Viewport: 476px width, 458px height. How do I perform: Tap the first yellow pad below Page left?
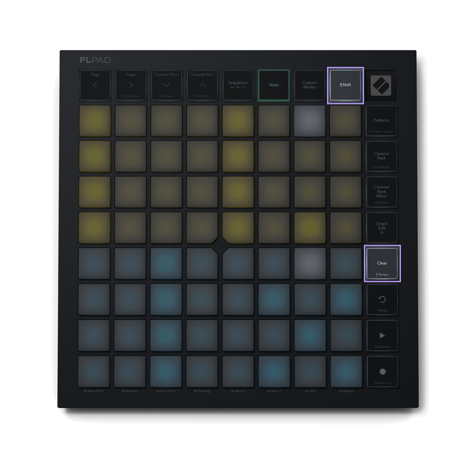95,121
